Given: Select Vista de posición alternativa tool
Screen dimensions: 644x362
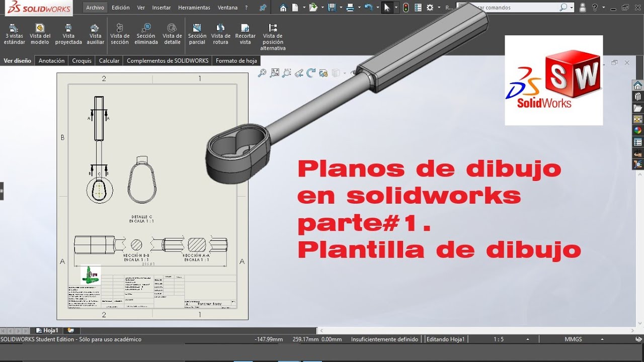Looking at the screenshot, I should 273,37.
